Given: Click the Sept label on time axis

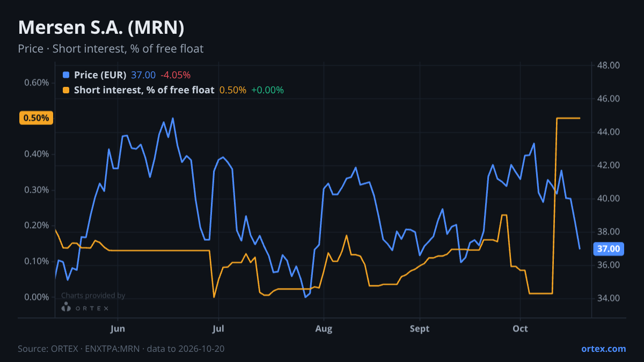Looking at the screenshot, I should pos(420,329).
